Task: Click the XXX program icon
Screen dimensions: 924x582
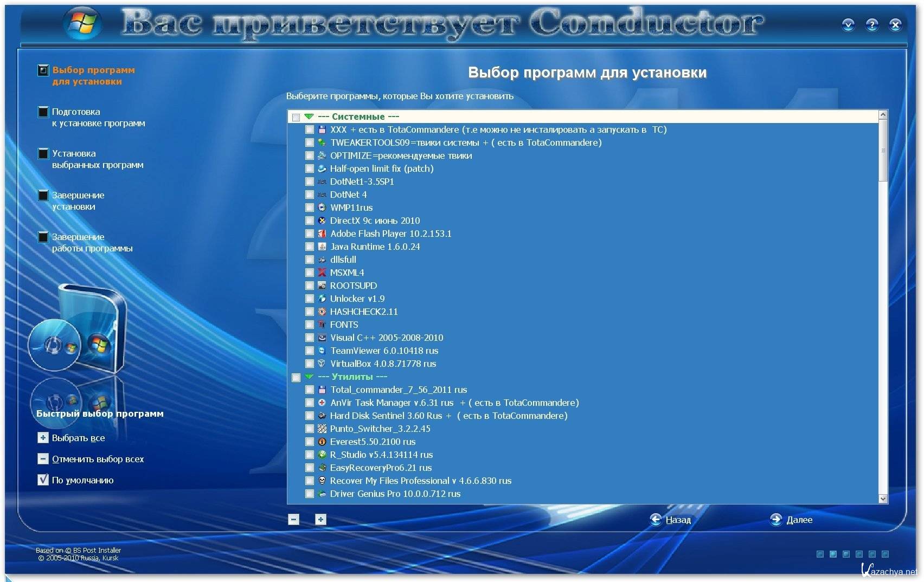Action: tap(322, 130)
